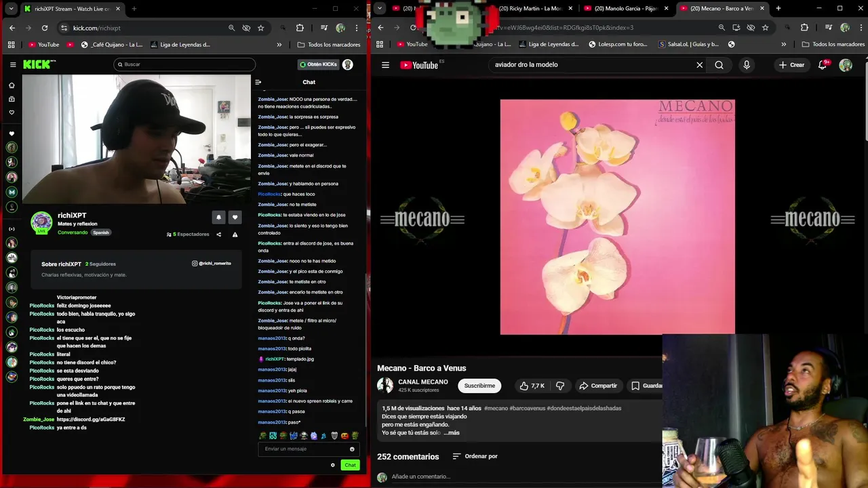The height and width of the screenshot is (488, 868).
Task: Reload the Kick browser page
Action: (x=45, y=28)
